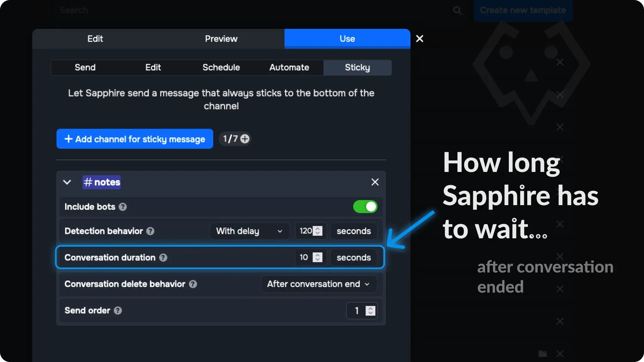
Task: Select the Sticky sub-tab
Action: [x=358, y=67]
